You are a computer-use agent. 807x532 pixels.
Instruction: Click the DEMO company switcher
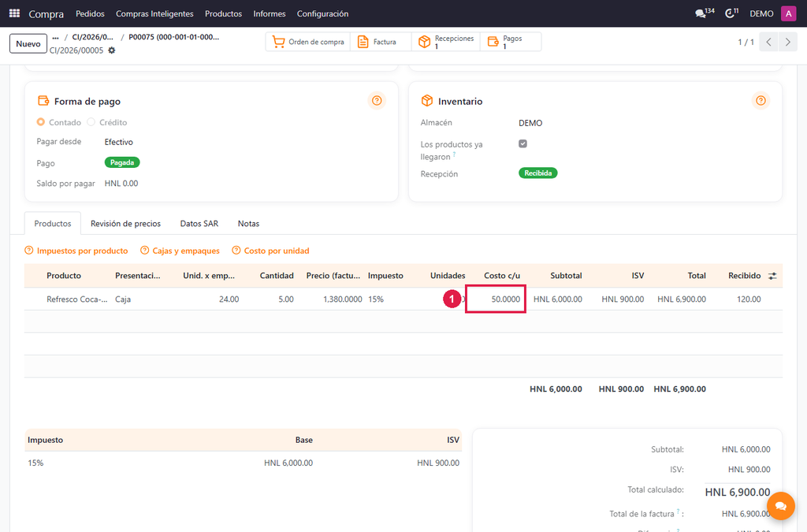point(761,13)
